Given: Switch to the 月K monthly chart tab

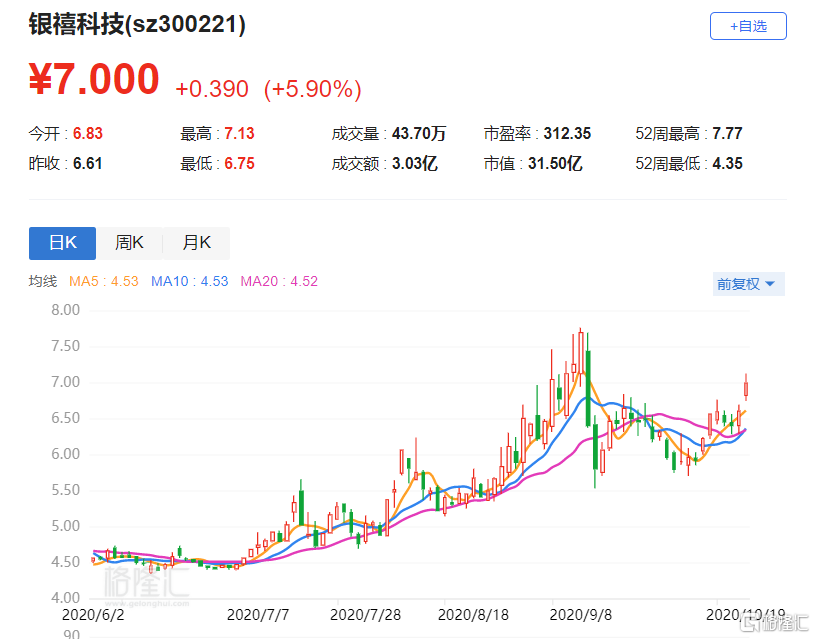Looking at the screenshot, I should click(196, 243).
